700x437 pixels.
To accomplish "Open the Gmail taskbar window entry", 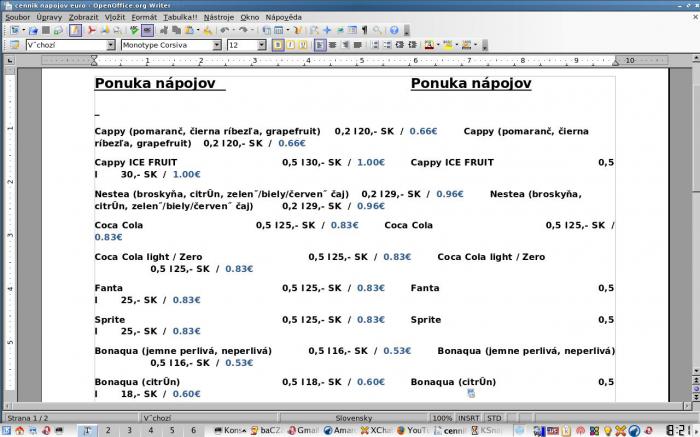I will 303,430.
